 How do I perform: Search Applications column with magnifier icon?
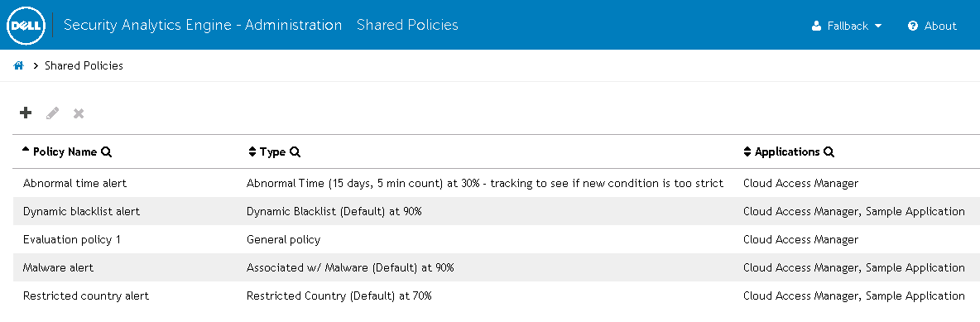pyautogui.click(x=829, y=152)
